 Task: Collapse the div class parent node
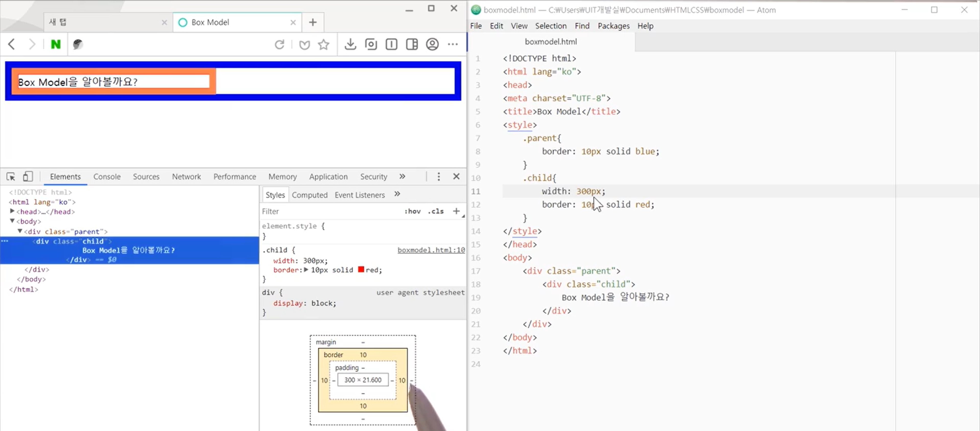point(20,231)
